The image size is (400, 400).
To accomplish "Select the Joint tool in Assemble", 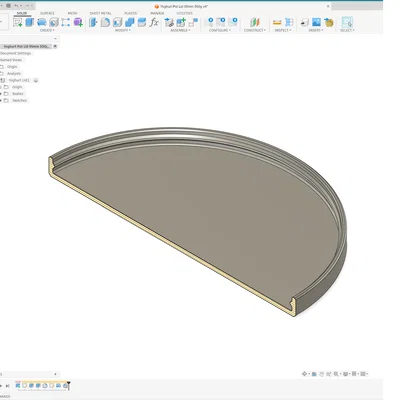I will click(193, 22).
